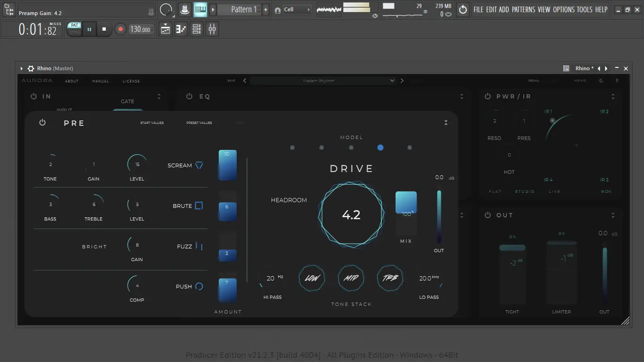Click the snap magnet icon
Image resolution: width=644 pixels, height=362 pixels.
click(x=278, y=10)
